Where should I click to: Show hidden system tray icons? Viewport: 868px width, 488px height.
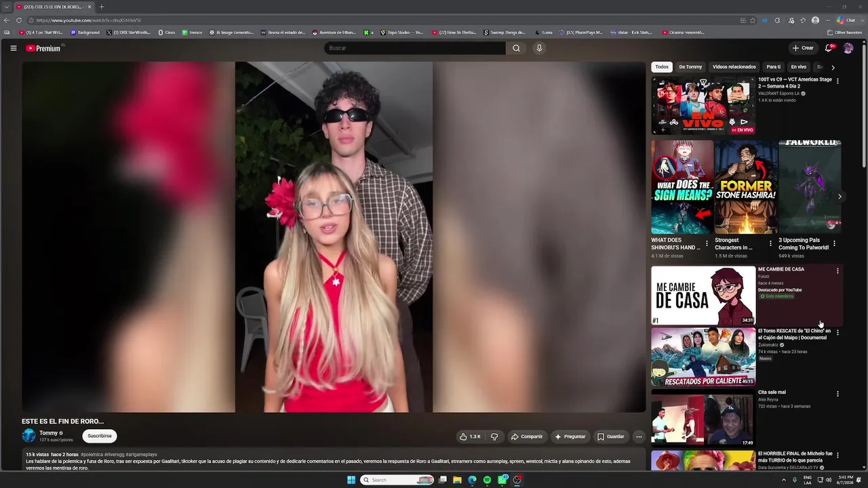(784, 480)
